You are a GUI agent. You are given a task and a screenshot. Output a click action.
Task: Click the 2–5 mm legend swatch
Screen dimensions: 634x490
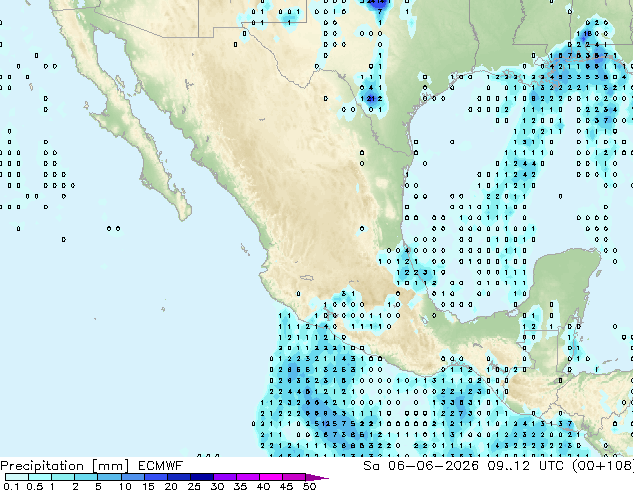click(x=86, y=477)
